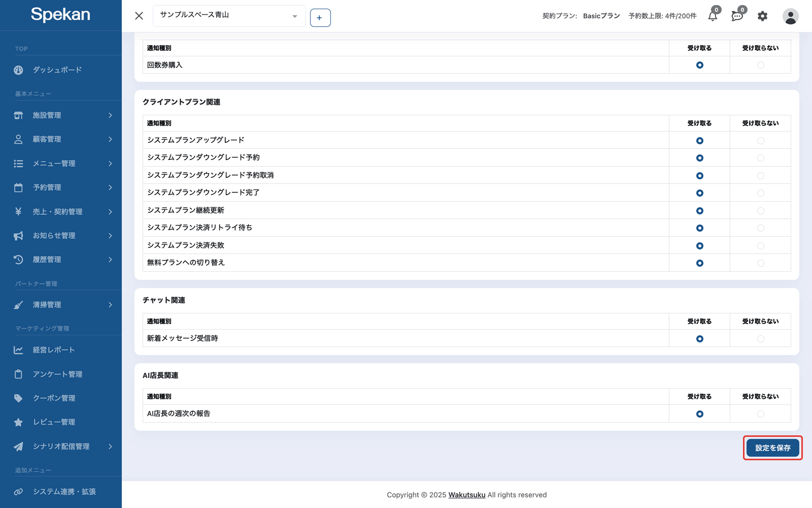Screen dimensions: 812x508
Task: Open the サンプルスペース青山 facility dropdown
Action: click(229, 16)
